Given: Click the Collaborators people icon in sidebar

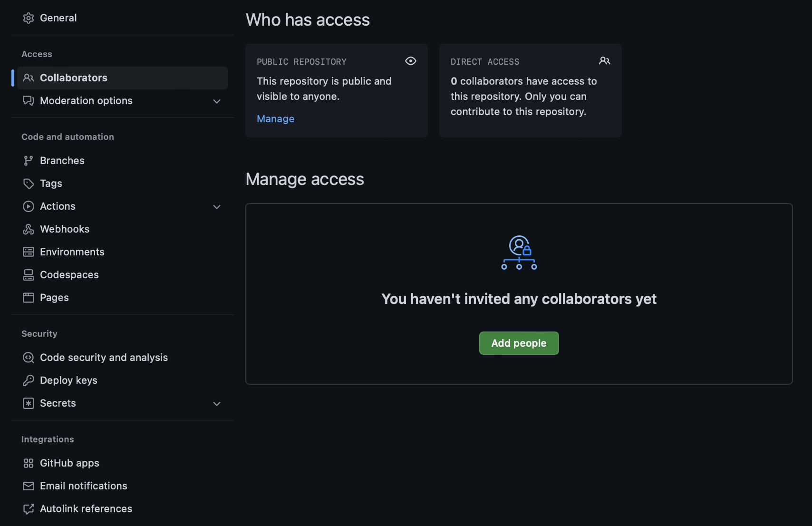Looking at the screenshot, I should [x=29, y=78].
